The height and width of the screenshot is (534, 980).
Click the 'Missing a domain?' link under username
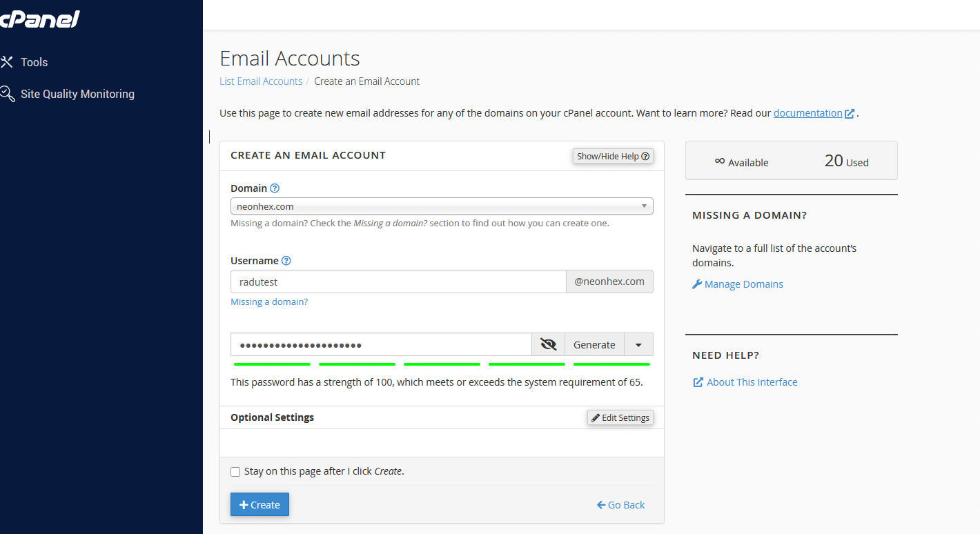point(269,302)
